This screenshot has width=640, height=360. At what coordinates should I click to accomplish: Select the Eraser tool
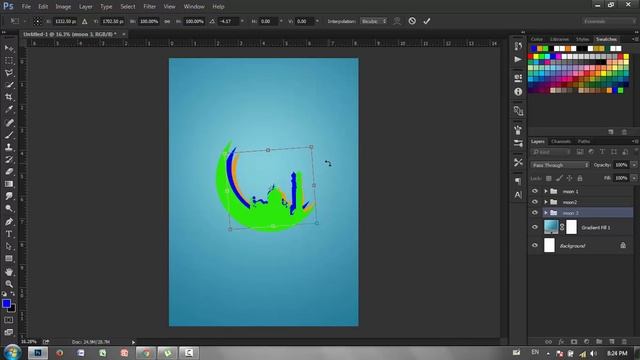pos(9,171)
